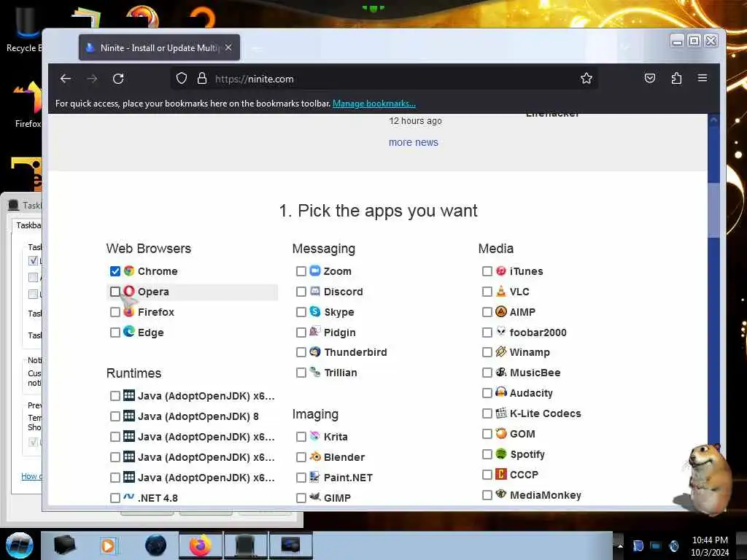Show hidden system tray icons arrow

(x=620, y=545)
